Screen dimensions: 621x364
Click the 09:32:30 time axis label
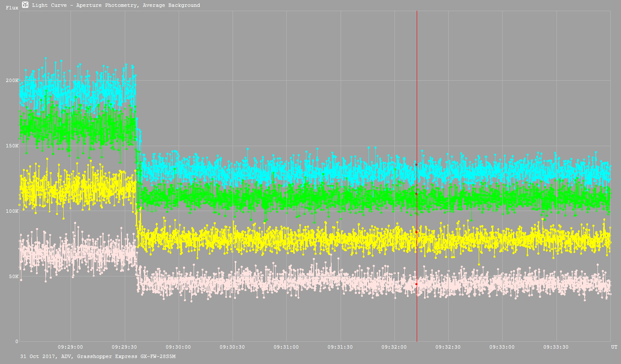point(448,347)
